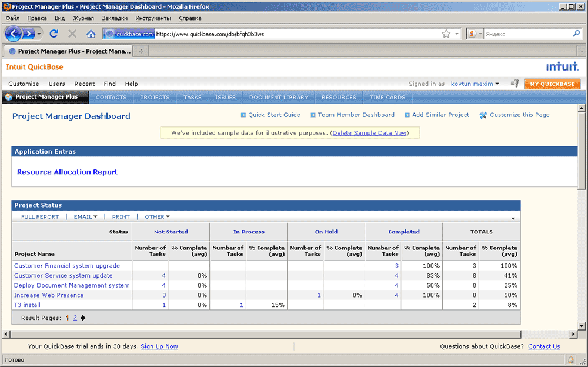The width and height of the screenshot is (588, 367).
Task: Go to result page 2
Action: click(75, 318)
